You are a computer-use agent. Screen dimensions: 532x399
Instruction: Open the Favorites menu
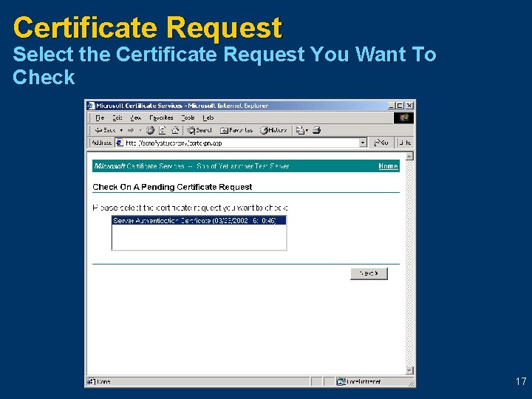(161, 117)
